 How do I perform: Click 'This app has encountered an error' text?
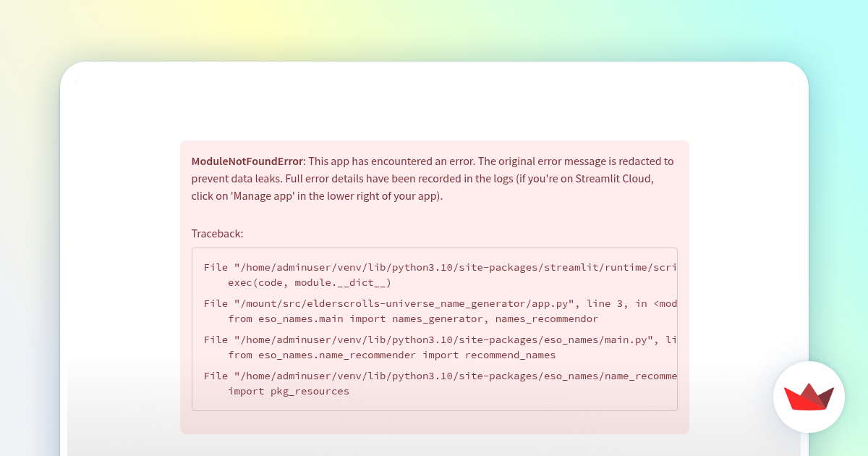pyautogui.click(x=391, y=161)
